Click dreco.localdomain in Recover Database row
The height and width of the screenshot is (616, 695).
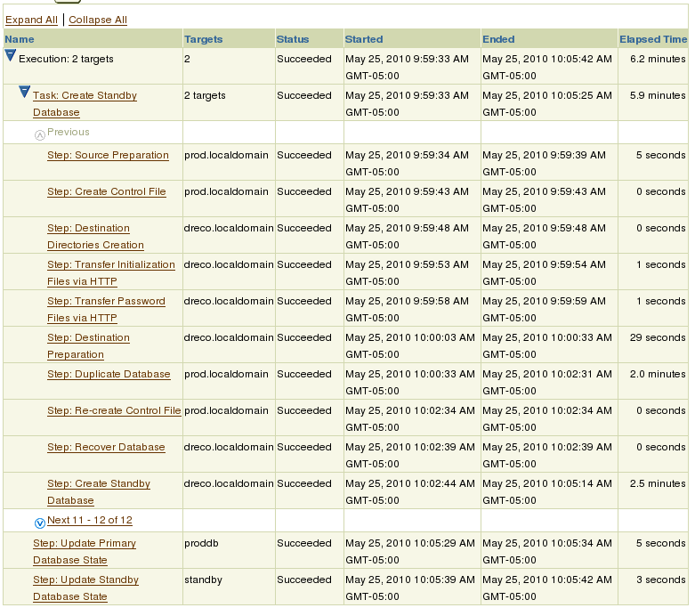(229, 447)
